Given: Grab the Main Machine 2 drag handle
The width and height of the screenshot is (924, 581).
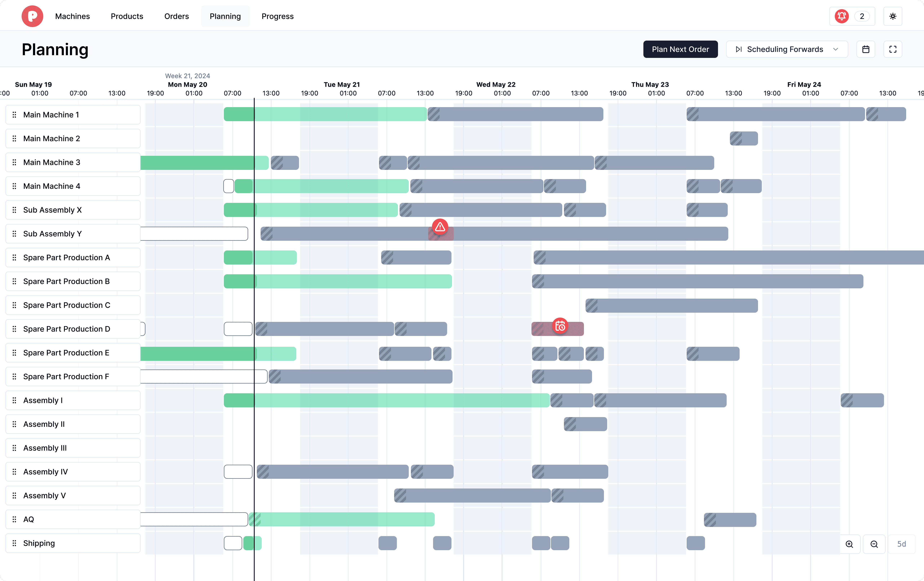Looking at the screenshot, I should (x=15, y=139).
